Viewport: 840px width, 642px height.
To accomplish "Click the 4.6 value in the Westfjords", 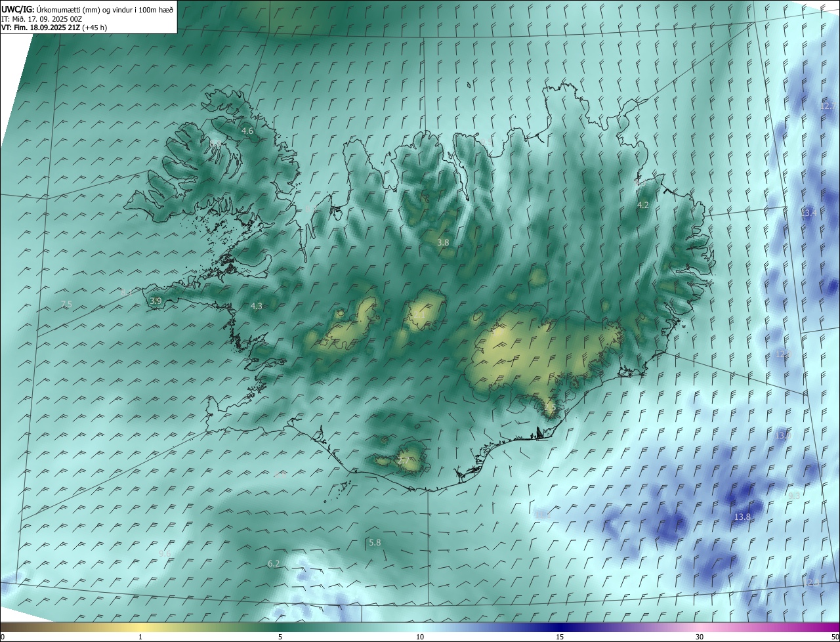I will click(247, 131).
